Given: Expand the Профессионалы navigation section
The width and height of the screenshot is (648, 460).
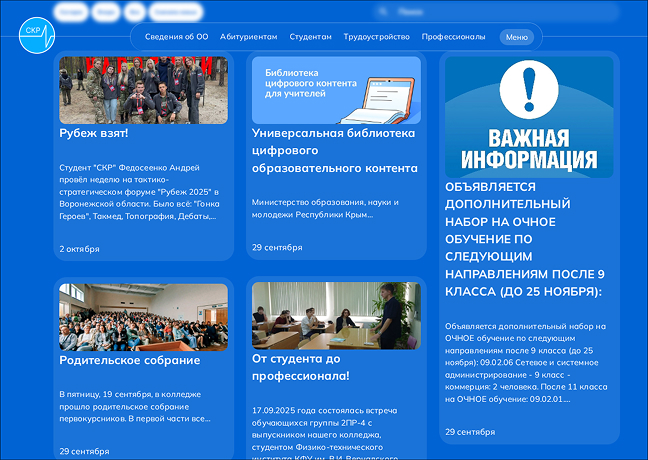Looking at the screenshot, I should coord(453,37).
